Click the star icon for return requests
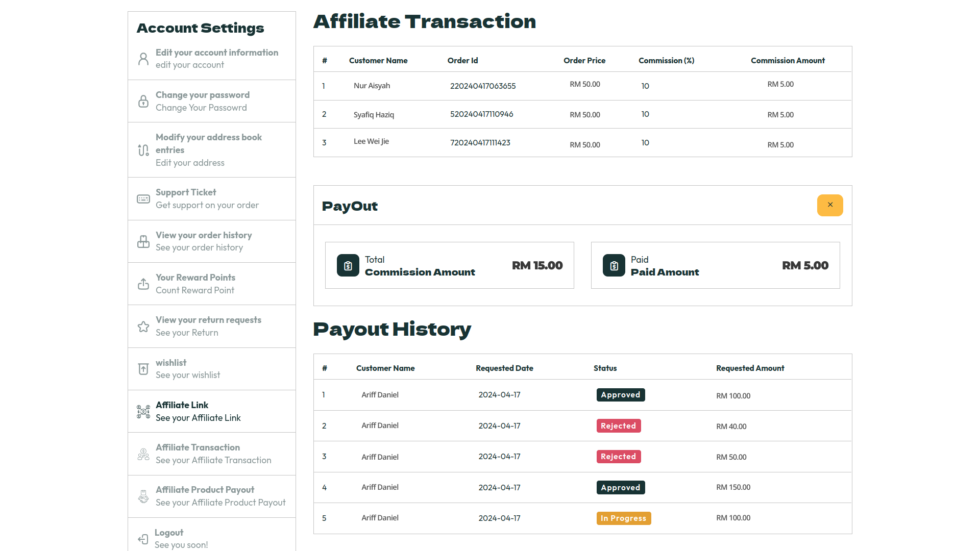Viewport: 980px width, 551px height. (x=143, y=327)
